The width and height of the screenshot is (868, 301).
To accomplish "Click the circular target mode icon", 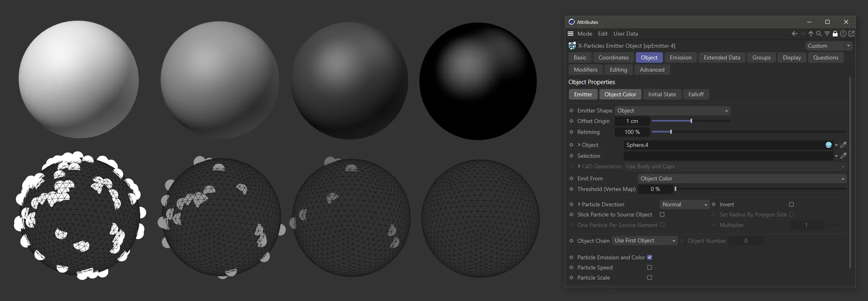I will click(x=843, y=34).
